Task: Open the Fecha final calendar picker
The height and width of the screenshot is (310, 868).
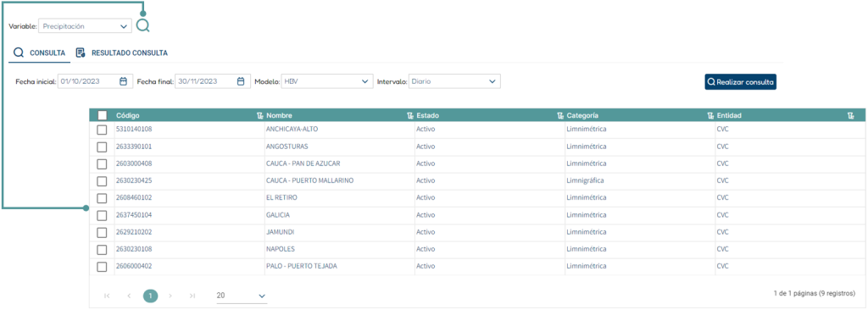Action: point(241,81)
